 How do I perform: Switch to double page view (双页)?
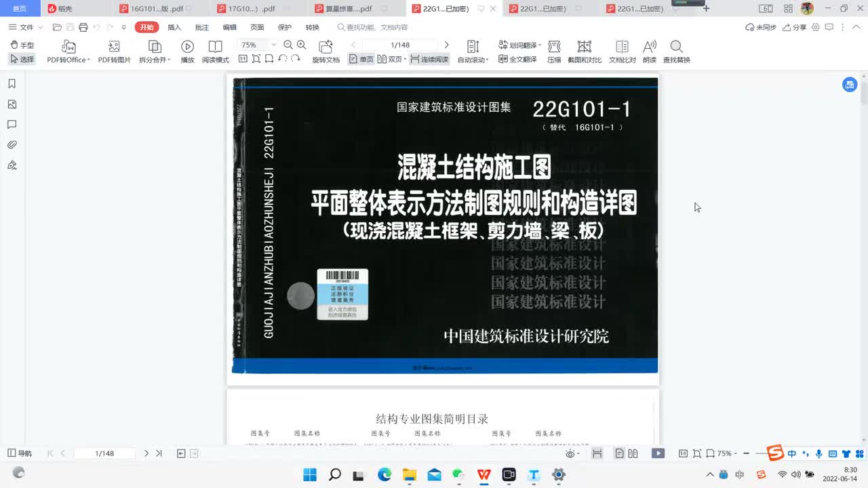coord(392,60)
